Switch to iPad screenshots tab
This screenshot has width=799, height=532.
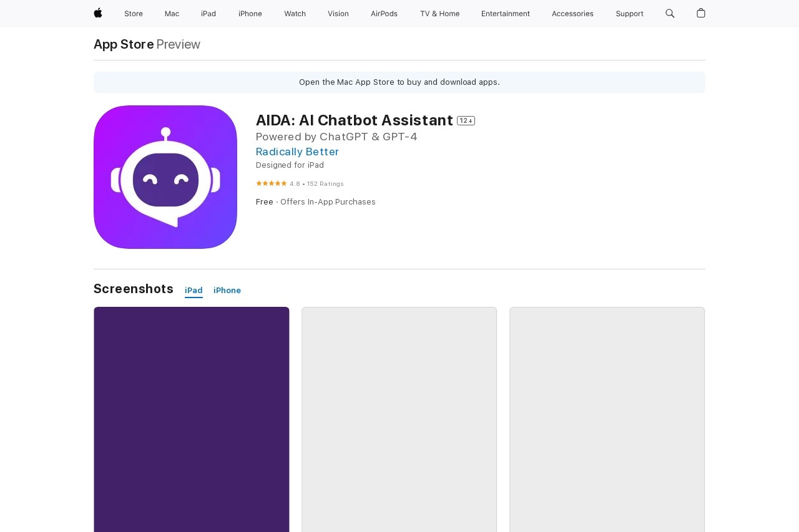pos(194,291)
